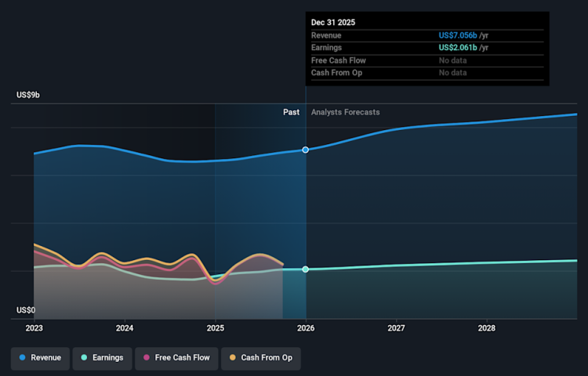Click the Past label on the chart
Viewport: 588px width, 376px height.
[291, 112]
